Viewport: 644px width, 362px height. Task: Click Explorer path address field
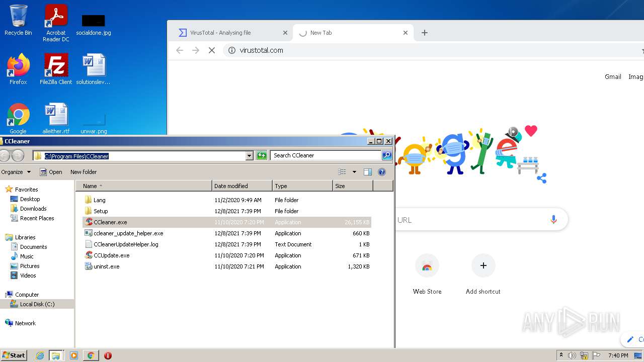(x=139, y=156)
